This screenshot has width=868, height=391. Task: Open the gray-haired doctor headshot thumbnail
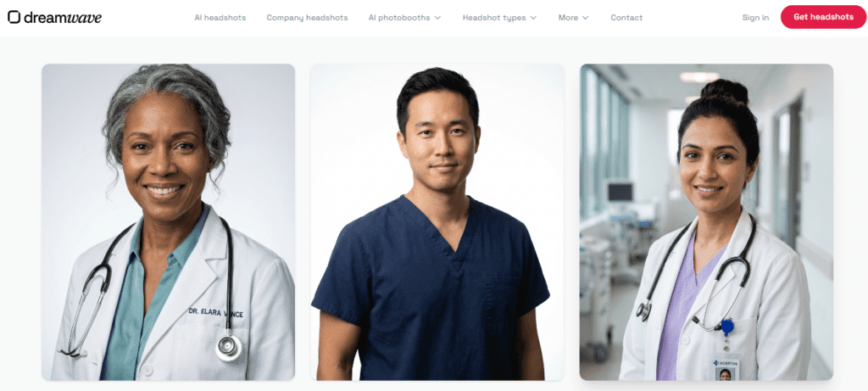coord(169,222)
